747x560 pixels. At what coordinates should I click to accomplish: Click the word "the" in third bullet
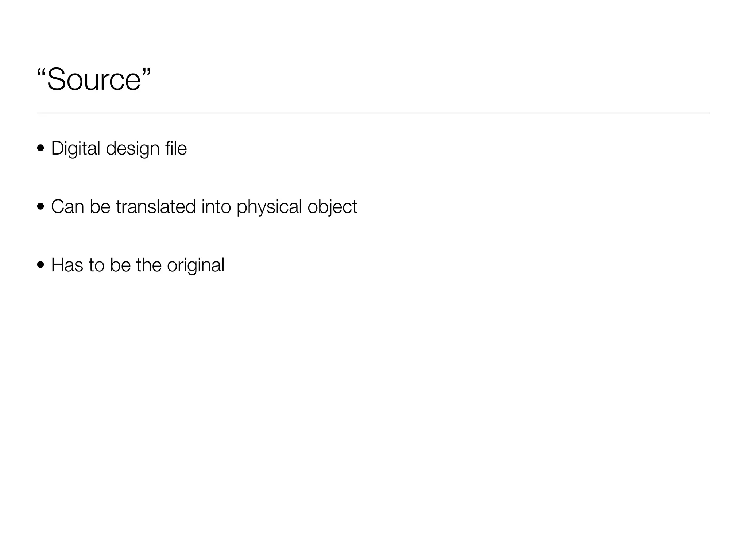(148, 265)
